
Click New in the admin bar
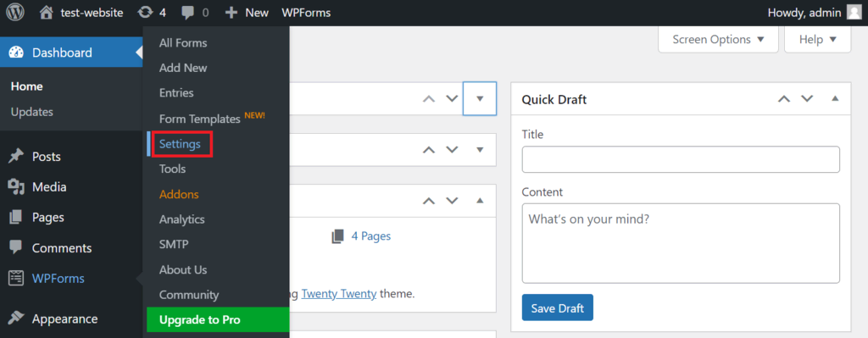click(x=257, y=12)
